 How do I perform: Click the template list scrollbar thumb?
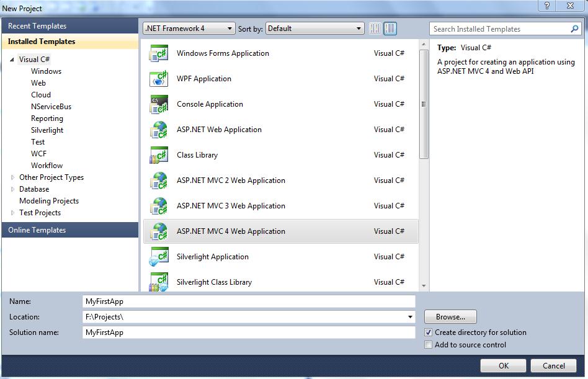[x=424, y=104]
